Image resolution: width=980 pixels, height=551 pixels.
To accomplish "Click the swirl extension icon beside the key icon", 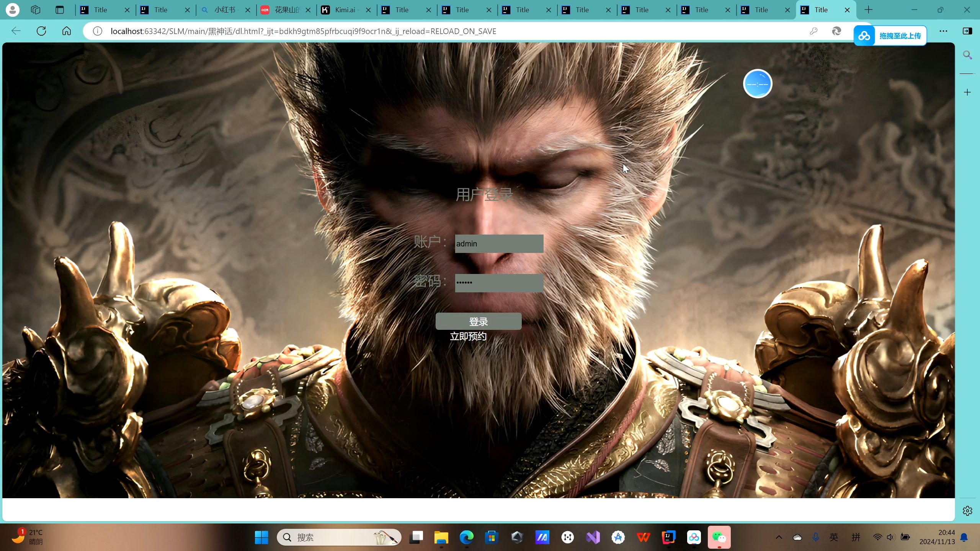I will (x=836, y=31).
